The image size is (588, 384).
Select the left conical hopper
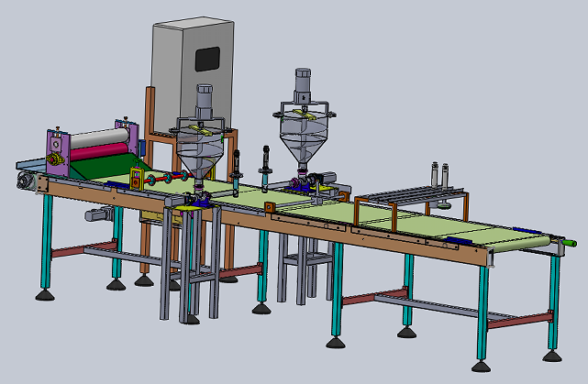pos(200,154)
